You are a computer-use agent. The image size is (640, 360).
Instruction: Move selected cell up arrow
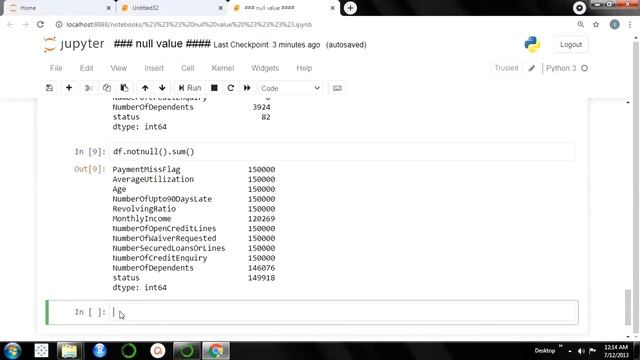click(x=145, y=88)
